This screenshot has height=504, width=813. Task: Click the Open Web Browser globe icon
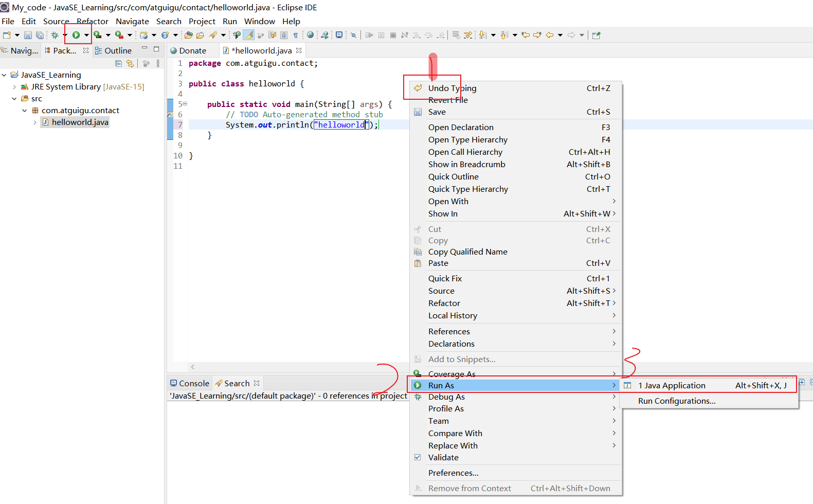click(x=310, y=35)
